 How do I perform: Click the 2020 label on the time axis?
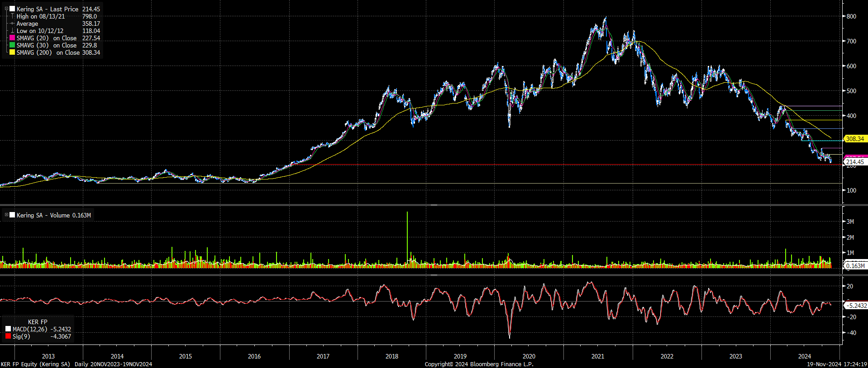tap(529, 356)
